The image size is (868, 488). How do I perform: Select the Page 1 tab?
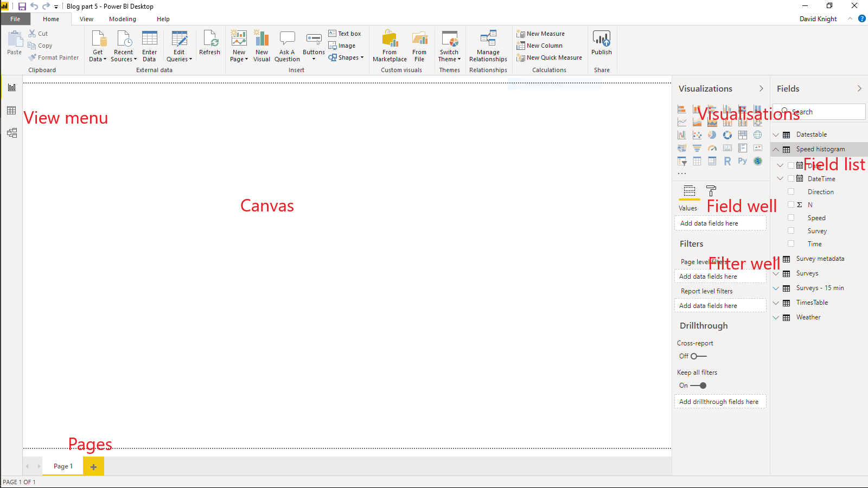pyautogui.click(x=63, y=466)
